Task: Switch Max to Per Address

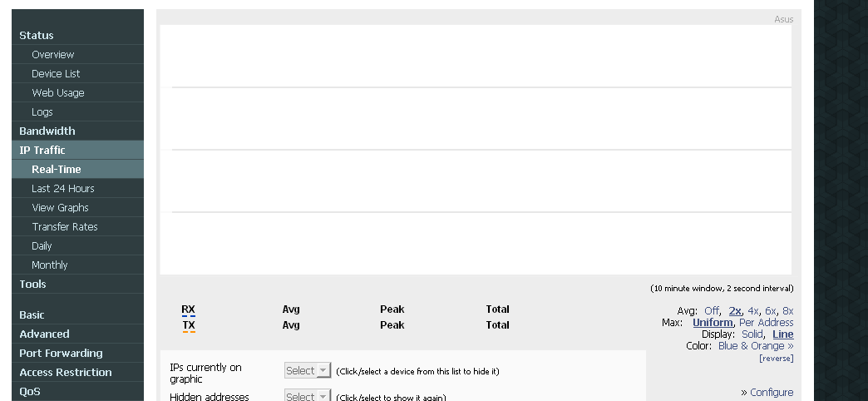Action: (x=766, y=322)
